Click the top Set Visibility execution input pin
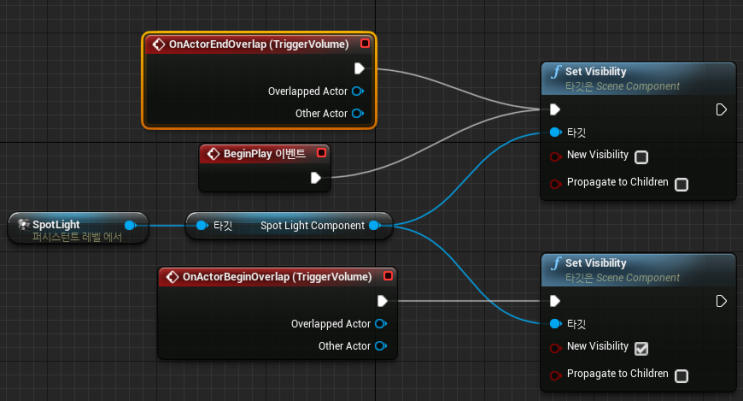The height and width of the screenshot is (401, 743). tap(555, 110)
